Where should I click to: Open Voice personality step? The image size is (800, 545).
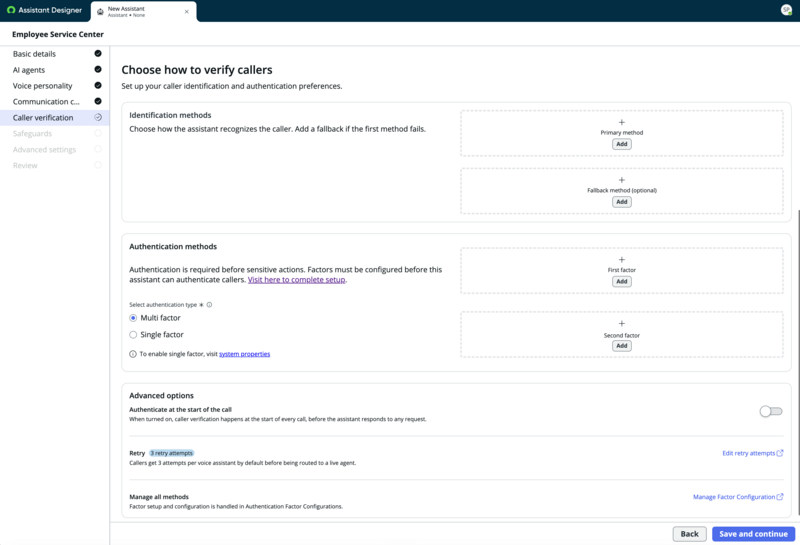tap(55, 85)
